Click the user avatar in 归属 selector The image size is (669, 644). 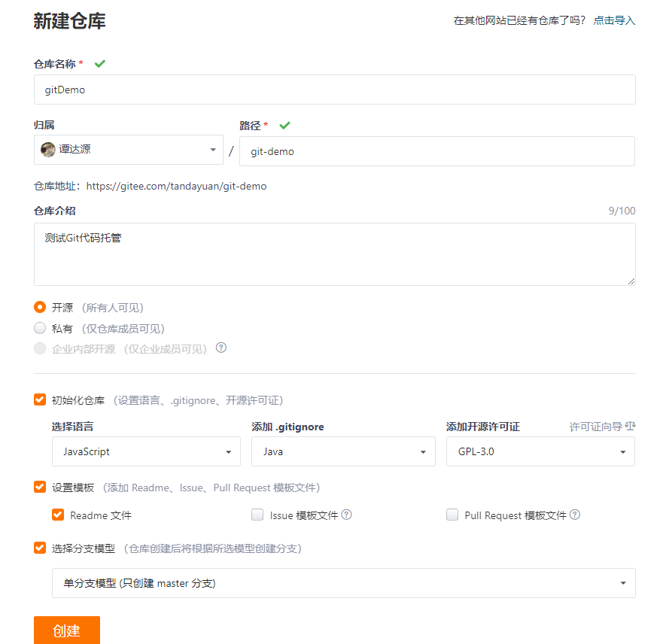(x=48, y=150)
